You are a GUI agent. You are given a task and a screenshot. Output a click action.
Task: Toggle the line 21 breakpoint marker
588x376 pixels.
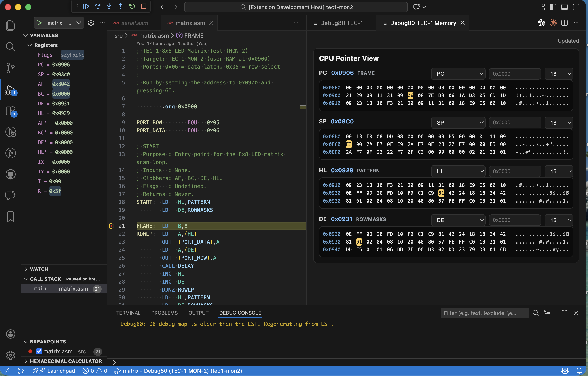pos(112,226)
